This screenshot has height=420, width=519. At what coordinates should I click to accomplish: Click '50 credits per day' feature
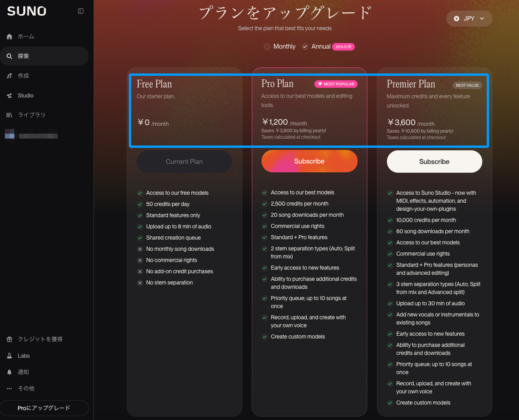[168, 204]
